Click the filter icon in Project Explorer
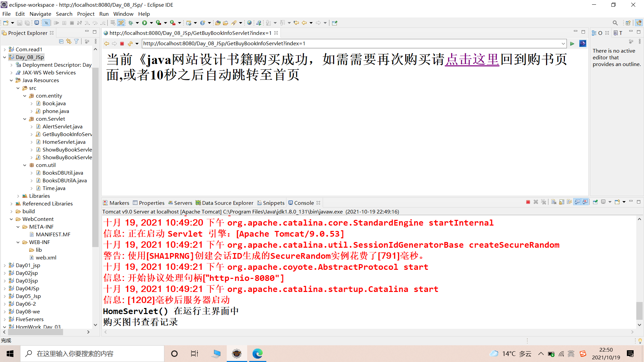This screenshot has width=644, height=362. 76,41
